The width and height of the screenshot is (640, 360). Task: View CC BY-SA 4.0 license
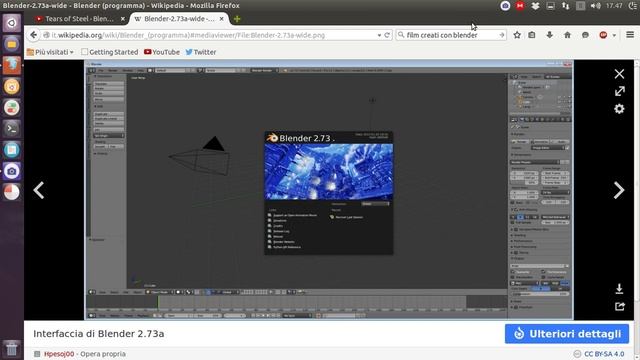click(x=604, y=354)
